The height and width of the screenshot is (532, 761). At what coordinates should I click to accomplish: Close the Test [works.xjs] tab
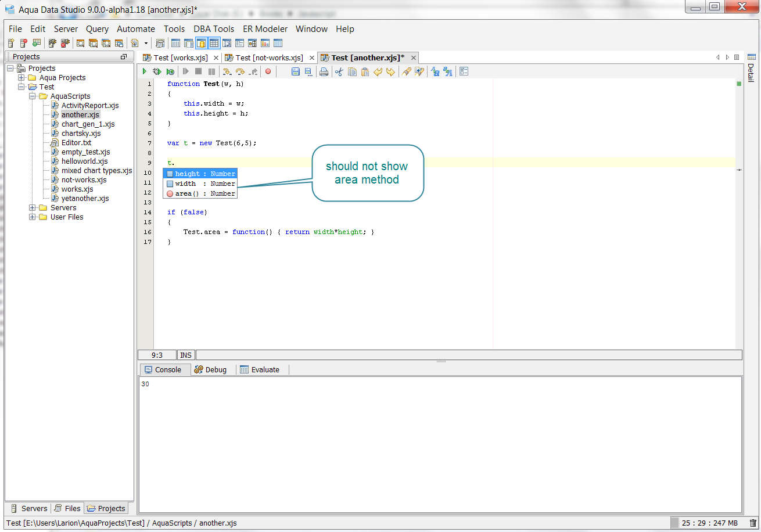pos(216,57)
